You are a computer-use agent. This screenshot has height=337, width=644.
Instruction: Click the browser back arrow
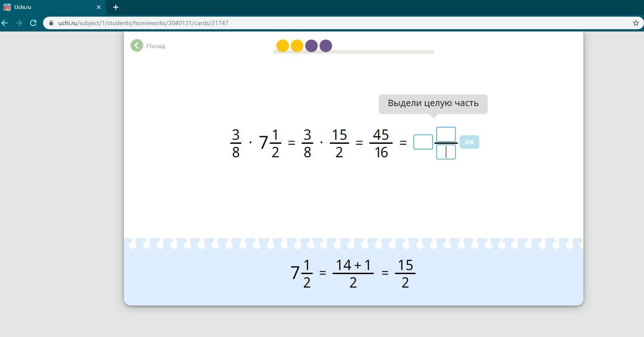(5, 23)
